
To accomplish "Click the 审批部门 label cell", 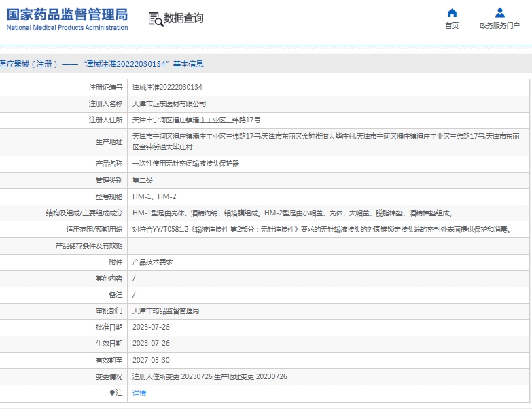I will (109, 311).
